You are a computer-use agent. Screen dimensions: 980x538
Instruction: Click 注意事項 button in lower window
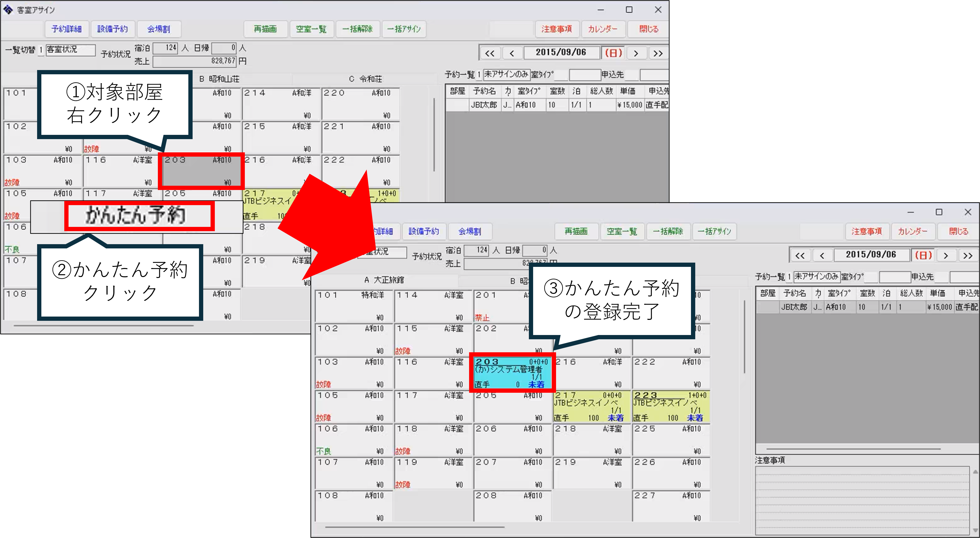tap(867, 231)
